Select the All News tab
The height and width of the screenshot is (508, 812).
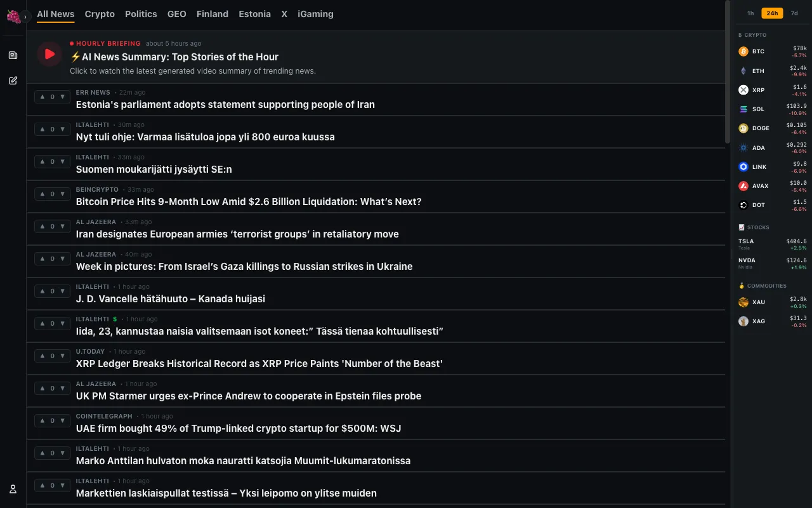[56, 14]
